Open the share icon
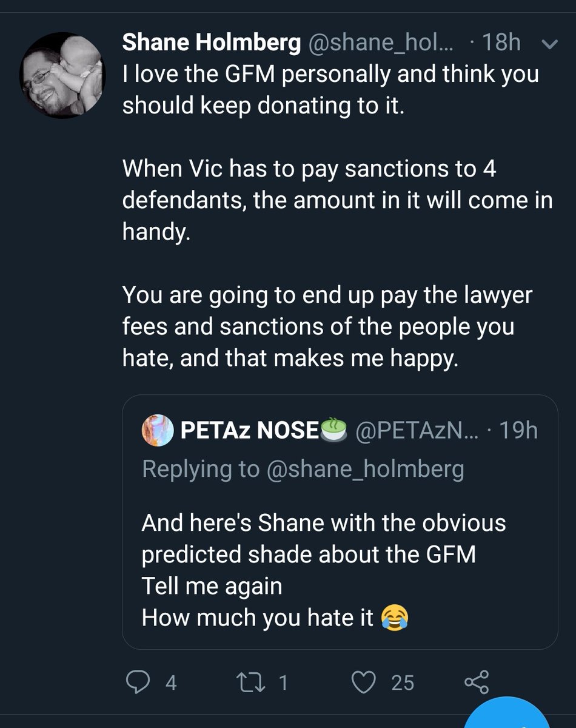This screenshot has width=576, height=728. [x=476, y=682]
